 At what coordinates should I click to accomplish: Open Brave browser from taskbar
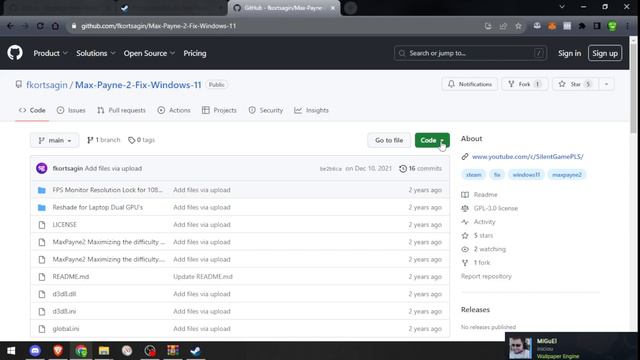pyautogui.click(x=58, y=351)
